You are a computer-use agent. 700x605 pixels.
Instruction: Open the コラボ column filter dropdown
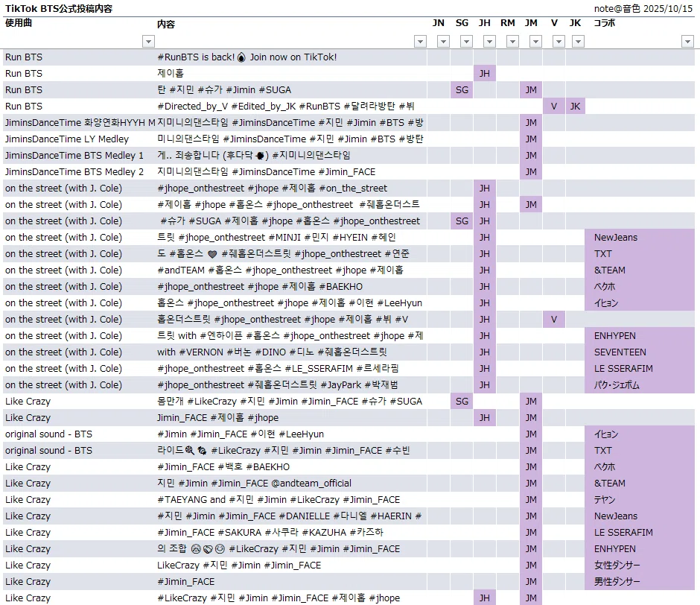(x=687, y=42)
